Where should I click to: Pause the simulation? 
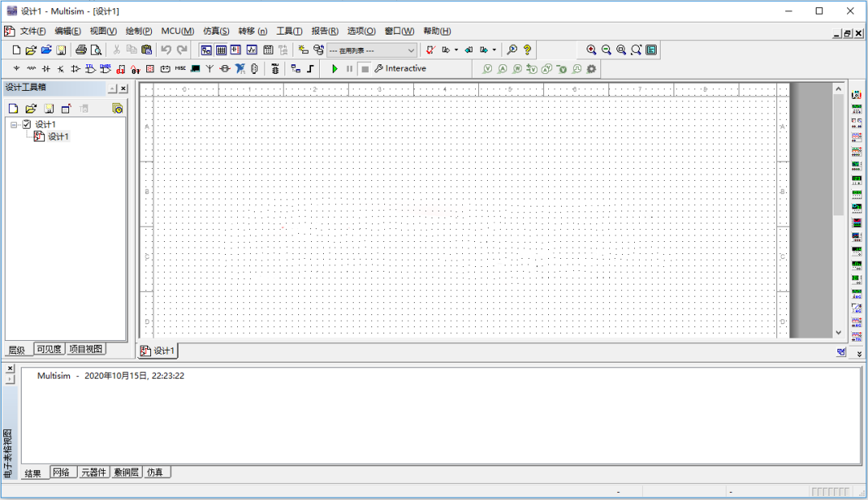tap(350, 68)
